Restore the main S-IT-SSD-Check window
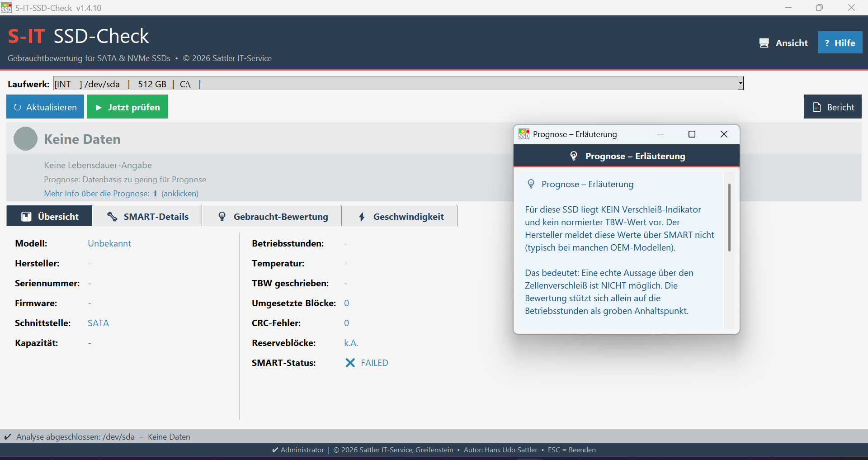This screenshot has width=868, height=460. [x=819, y=8]
